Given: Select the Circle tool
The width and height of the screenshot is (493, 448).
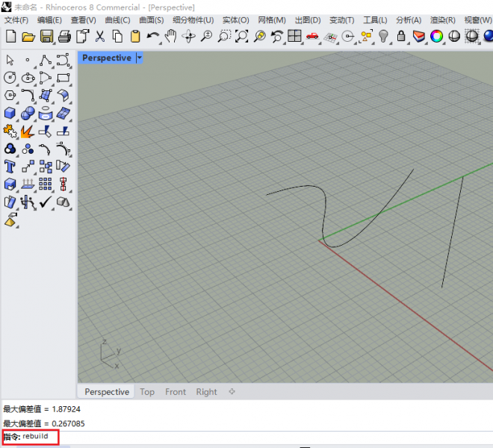Looking at the screenshot, I should click(10, 78).
